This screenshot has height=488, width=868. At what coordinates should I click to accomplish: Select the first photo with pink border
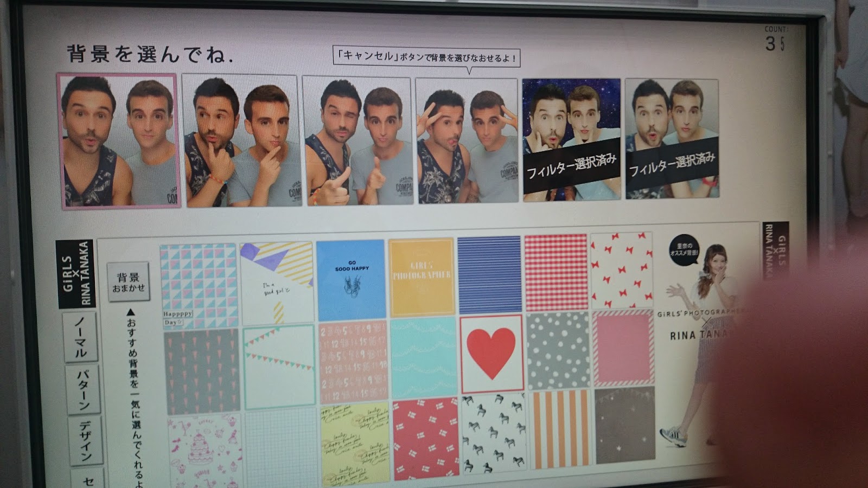119,141
